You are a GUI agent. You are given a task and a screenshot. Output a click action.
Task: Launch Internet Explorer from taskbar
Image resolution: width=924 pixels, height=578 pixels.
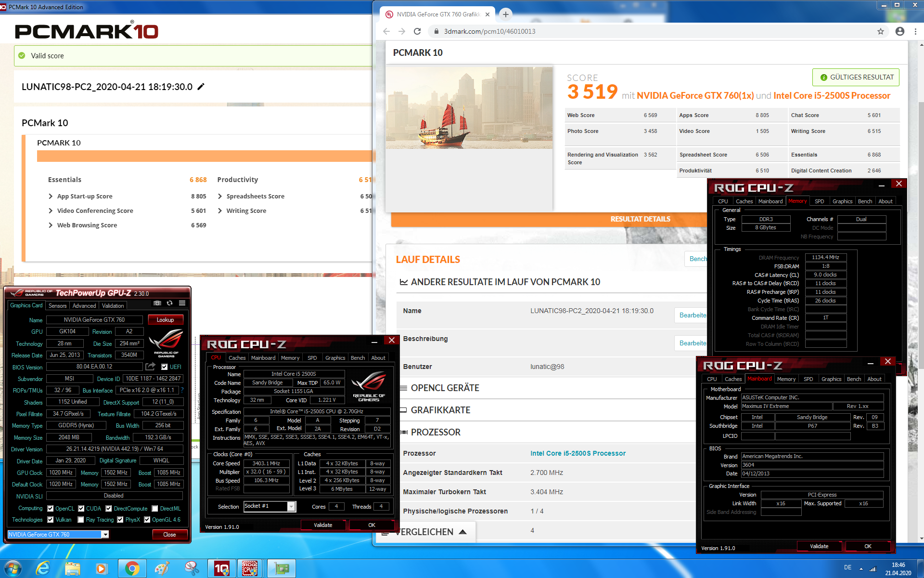[43, 568]
